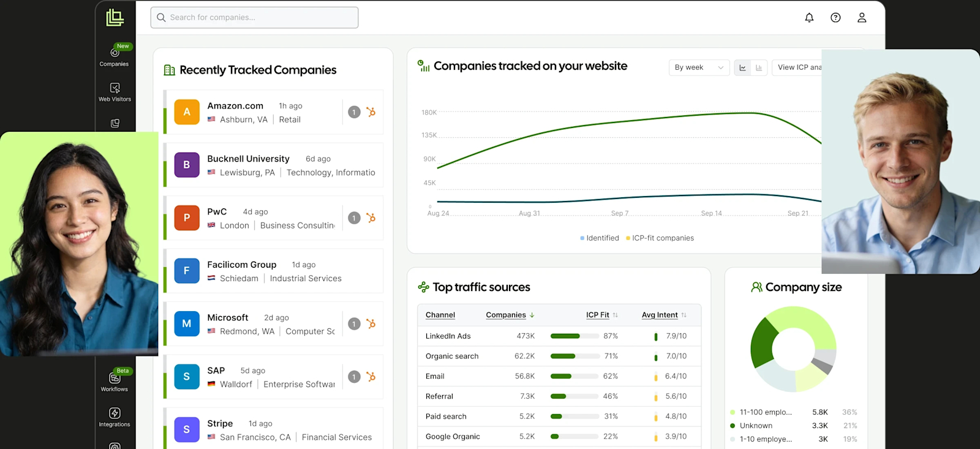Toggle the ICP-fit companies legend item

pyautogui.click(x=660, y=238)
